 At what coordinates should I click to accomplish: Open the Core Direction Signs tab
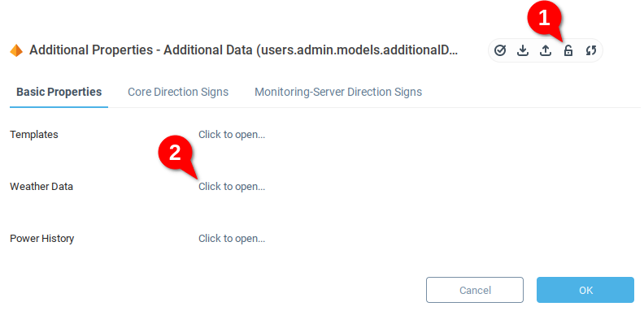tap(178, 92)
